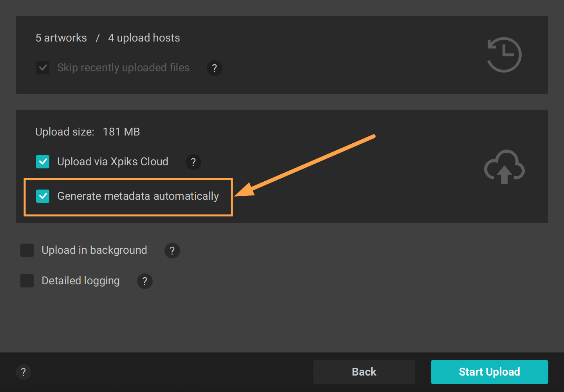Viewport: 564px width, 392px height.
Task: Enable Detailed logging
Action: (27, 281)
